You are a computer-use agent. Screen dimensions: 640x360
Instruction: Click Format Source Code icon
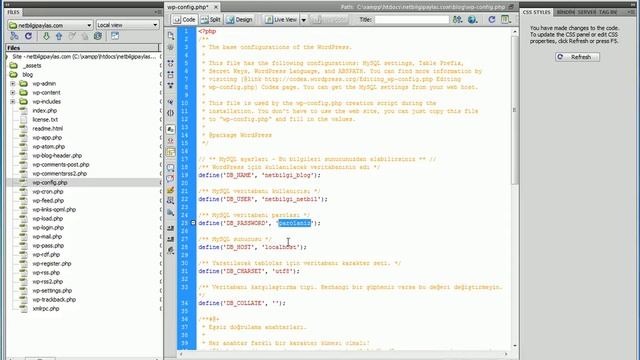tap(171, 250)
